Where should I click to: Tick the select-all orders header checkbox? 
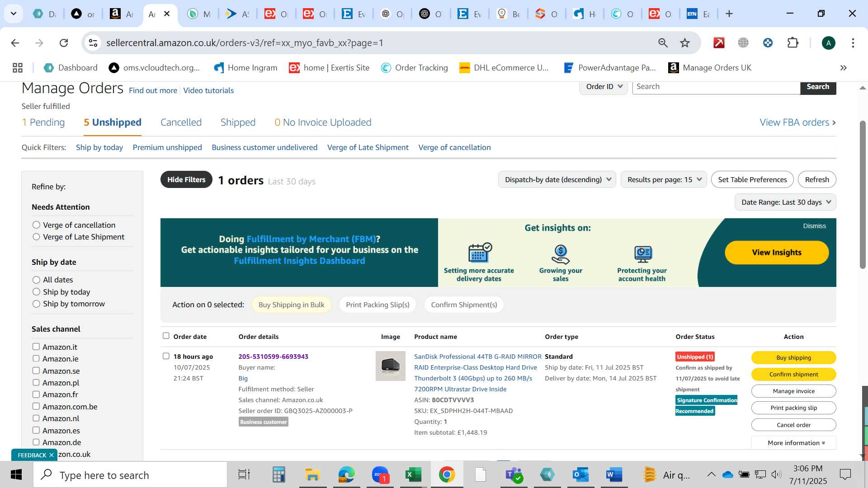[166, 336]
